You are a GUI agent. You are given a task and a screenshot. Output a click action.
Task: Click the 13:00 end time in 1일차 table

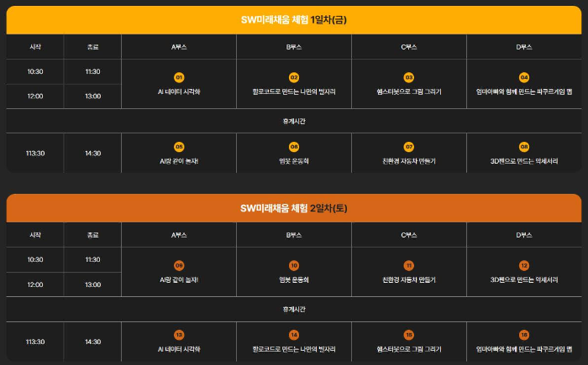pos(92,96)
